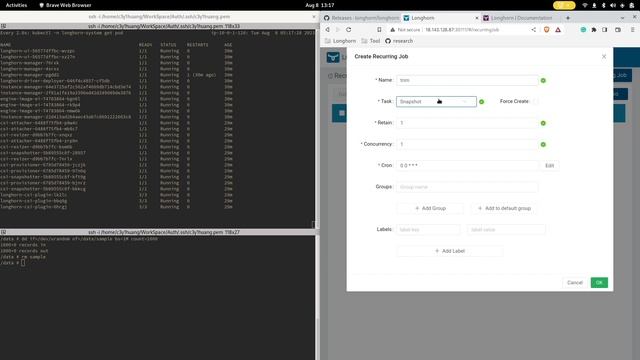Open the Task dropdown showing Snapshot
Screen dimensions: 640x360
coord(436,101)
